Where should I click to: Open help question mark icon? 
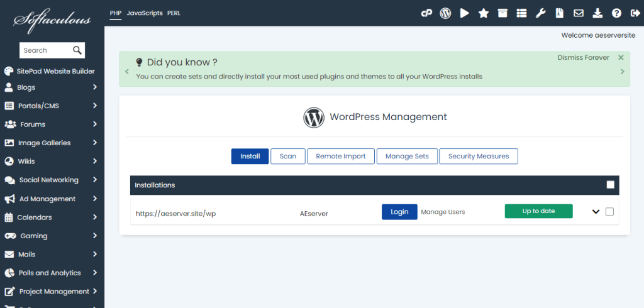(x=616, y=13)
